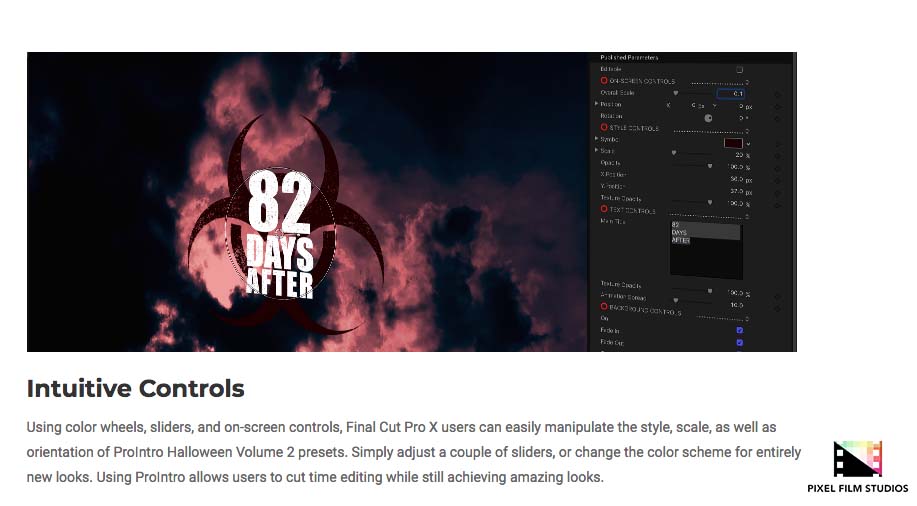Uncheck the Fade In checkbox

click(740, 330)
